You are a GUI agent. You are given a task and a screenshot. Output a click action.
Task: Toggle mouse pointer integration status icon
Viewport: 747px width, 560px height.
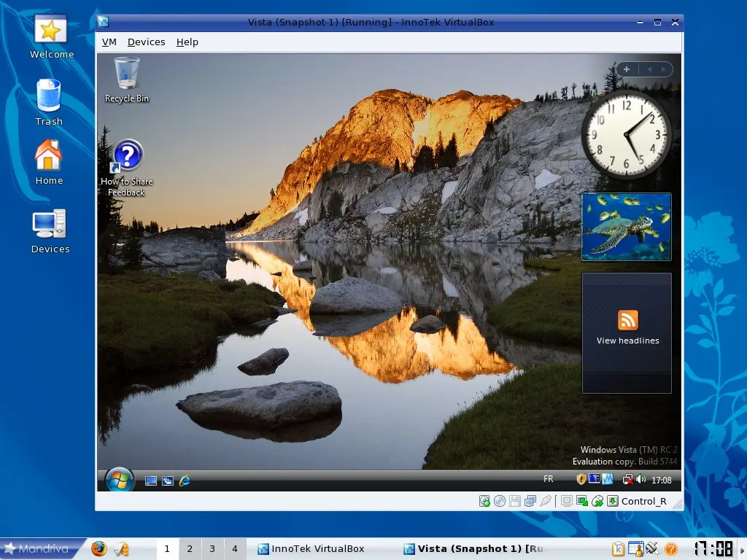(x=597, y=501)
